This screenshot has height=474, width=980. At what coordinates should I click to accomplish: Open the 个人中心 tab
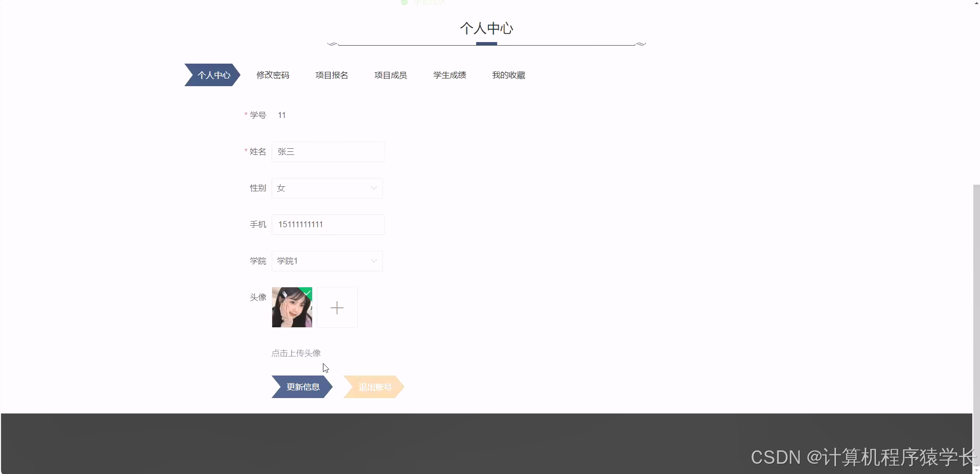[x=213, y=75]
